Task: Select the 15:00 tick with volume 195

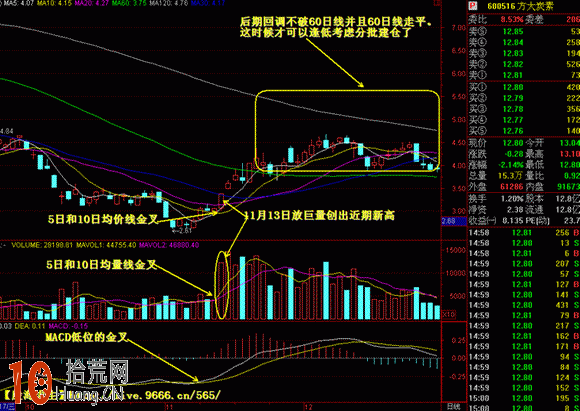Action: 524,398
